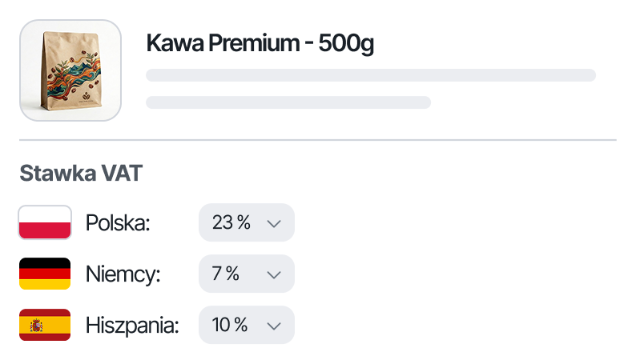Click the long gray description placeholder line
The width and height of the screenshot is (636, 364).
[371, 75]
